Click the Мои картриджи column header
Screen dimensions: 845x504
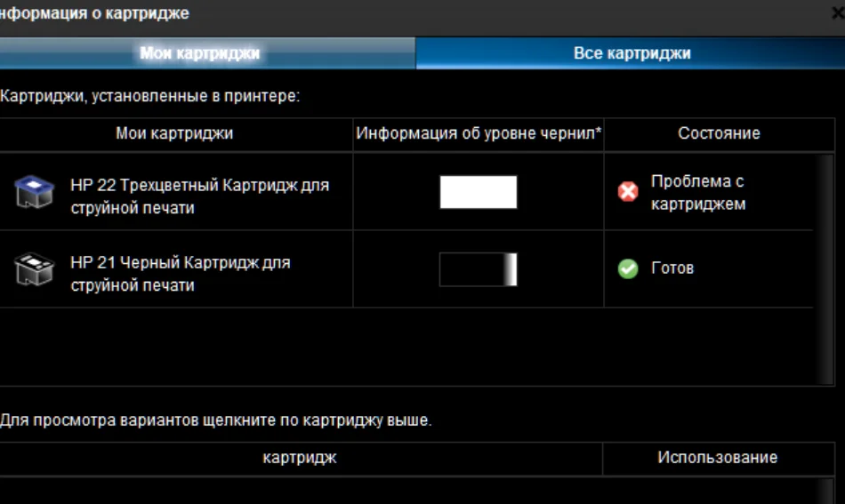[x=174, y=133]
